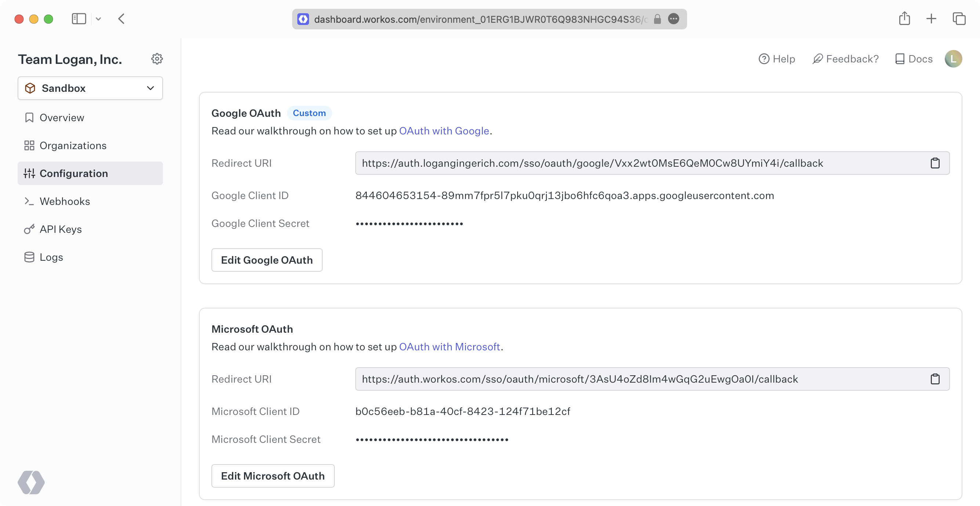Show the tab overview

point(959,19)
